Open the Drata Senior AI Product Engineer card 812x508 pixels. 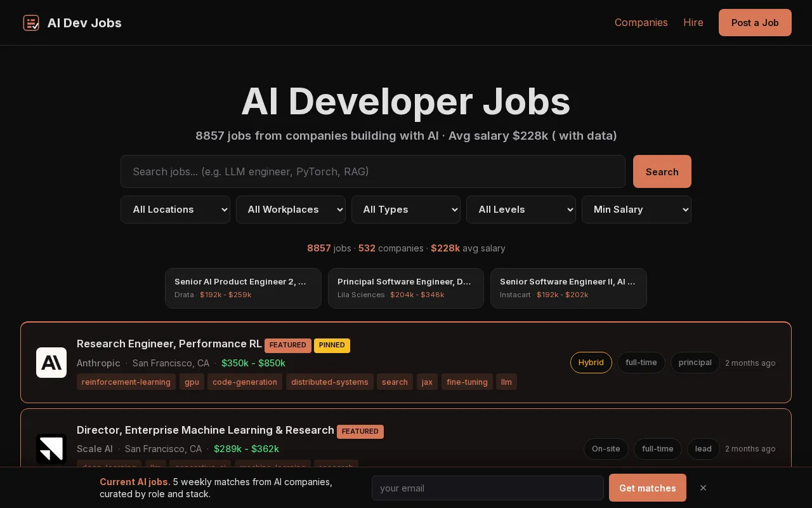tap(243, 288)
